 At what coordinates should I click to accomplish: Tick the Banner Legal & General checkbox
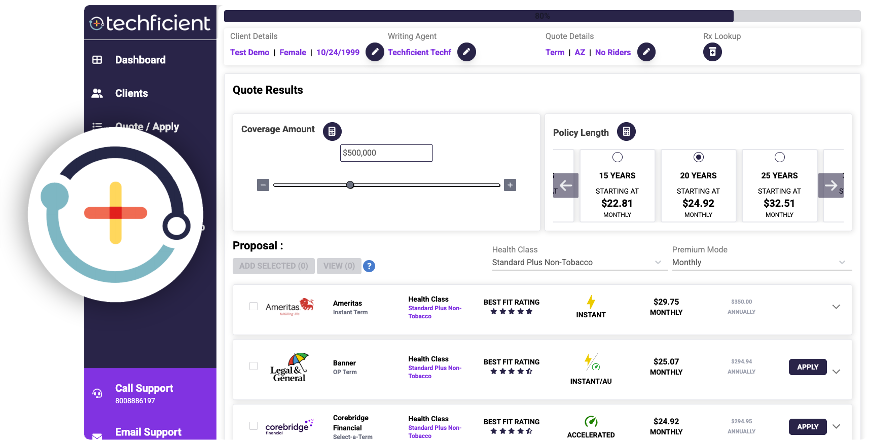(x=253, y=367)
